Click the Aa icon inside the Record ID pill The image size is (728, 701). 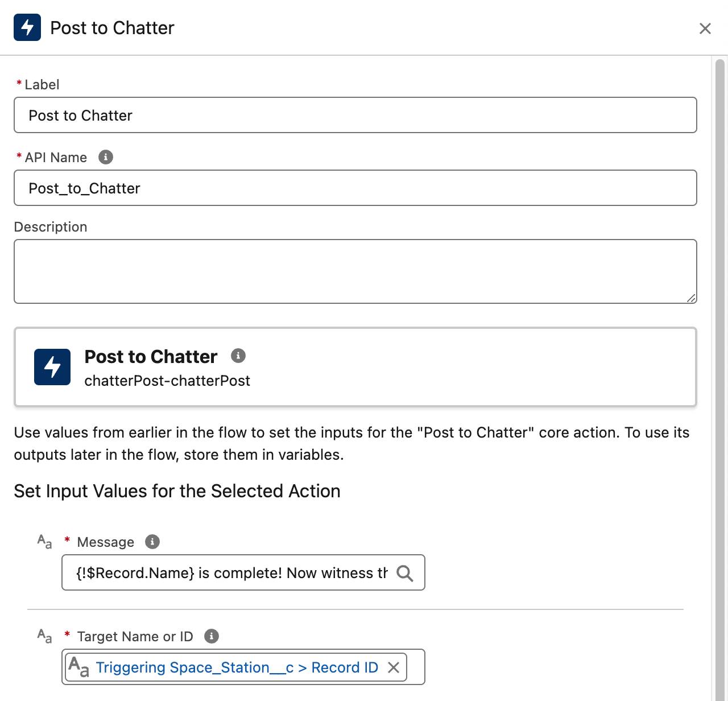point(79,667)
